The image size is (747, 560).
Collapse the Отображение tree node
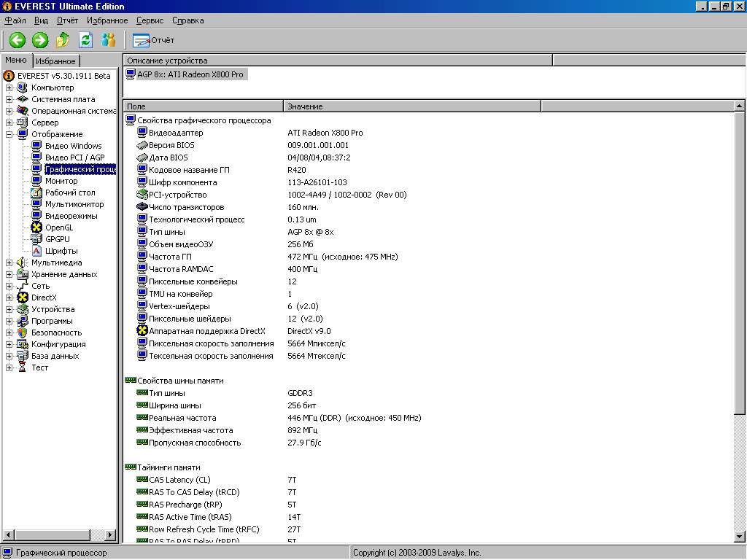(9, 134)
